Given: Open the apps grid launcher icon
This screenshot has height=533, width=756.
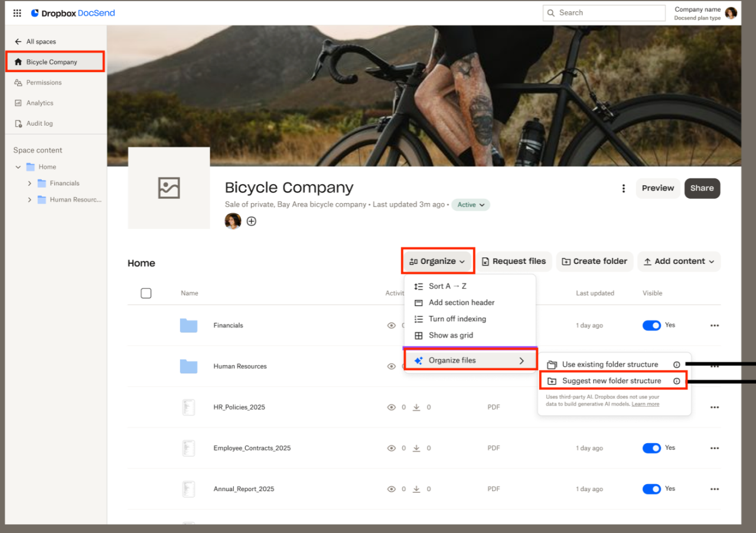Looking at the screenshot, I should pos(17,13).
